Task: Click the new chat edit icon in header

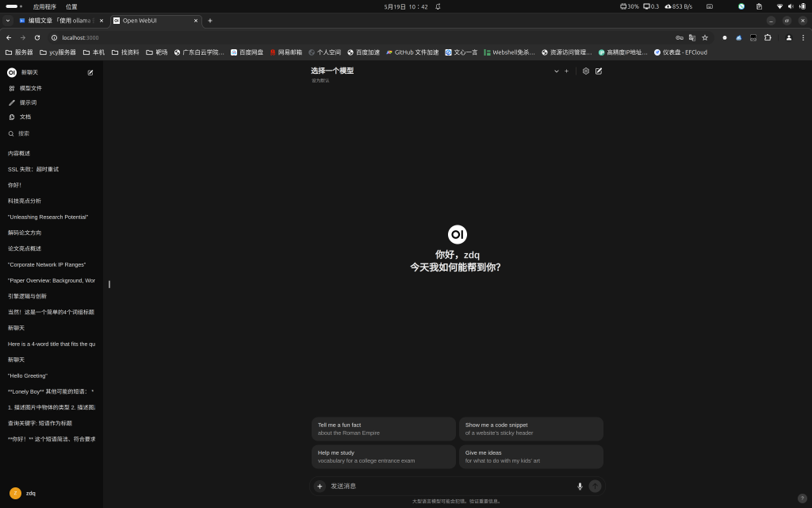Action: coord(599,71)
